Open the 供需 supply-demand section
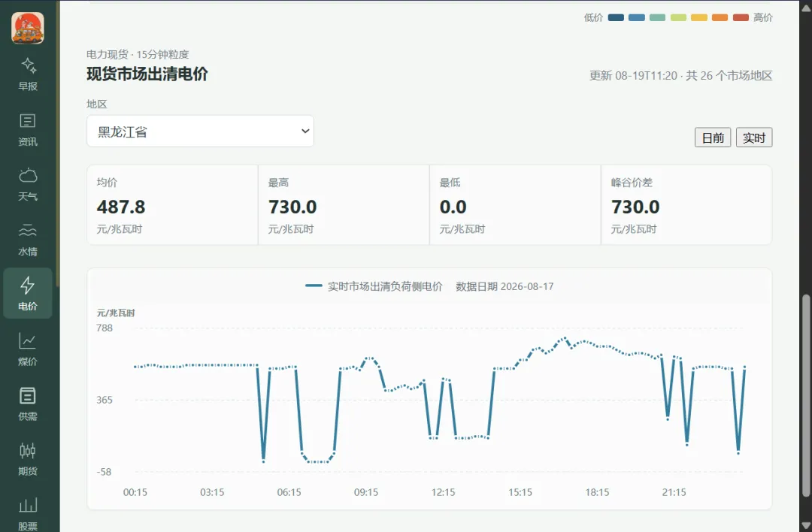Image resolution: width=812 pixels, height=532 pixels. (x=28, y=404)
